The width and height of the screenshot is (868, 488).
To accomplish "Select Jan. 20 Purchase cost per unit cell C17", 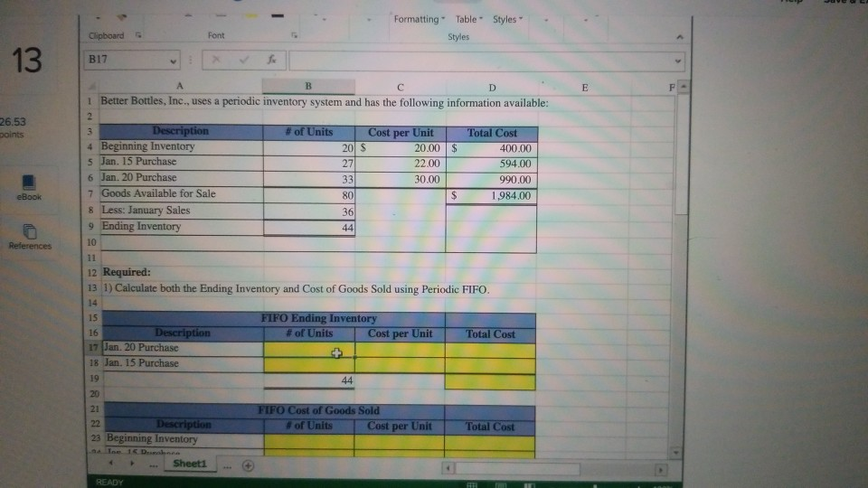I will coord(400,351).
